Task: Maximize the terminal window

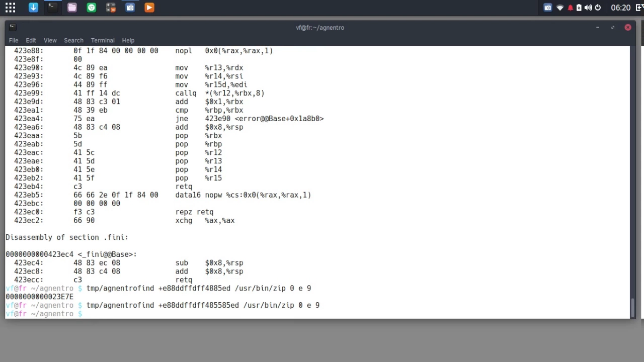Action: [x=613, y=28]
